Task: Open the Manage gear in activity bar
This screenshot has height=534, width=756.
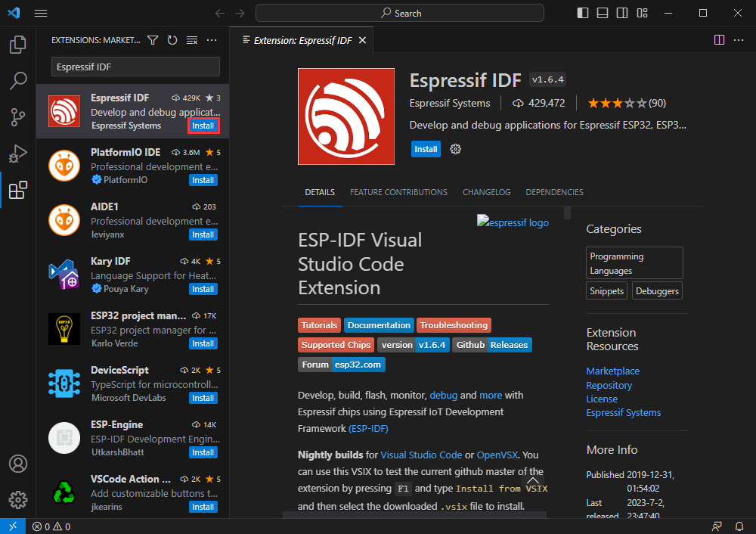Action: click(x=18, y=500)
